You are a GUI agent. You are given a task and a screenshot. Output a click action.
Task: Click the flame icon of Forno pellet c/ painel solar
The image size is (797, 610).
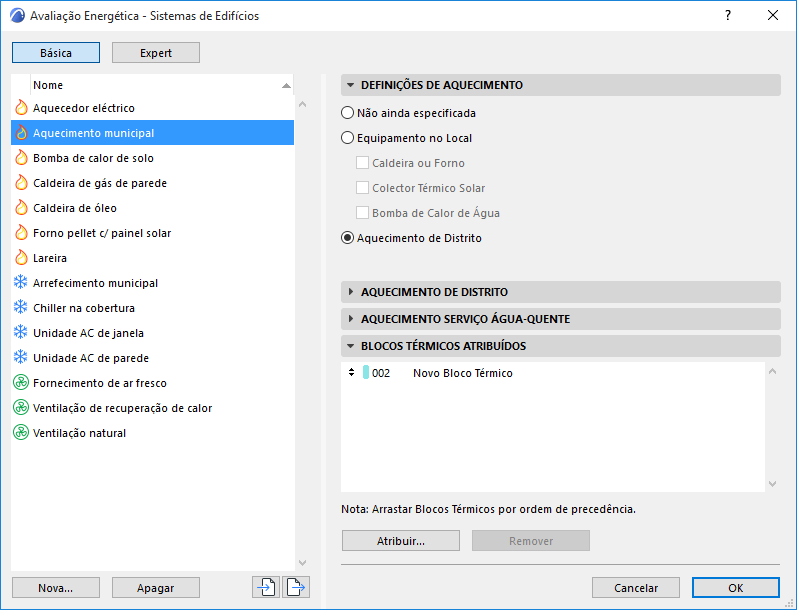click(21, 232)
